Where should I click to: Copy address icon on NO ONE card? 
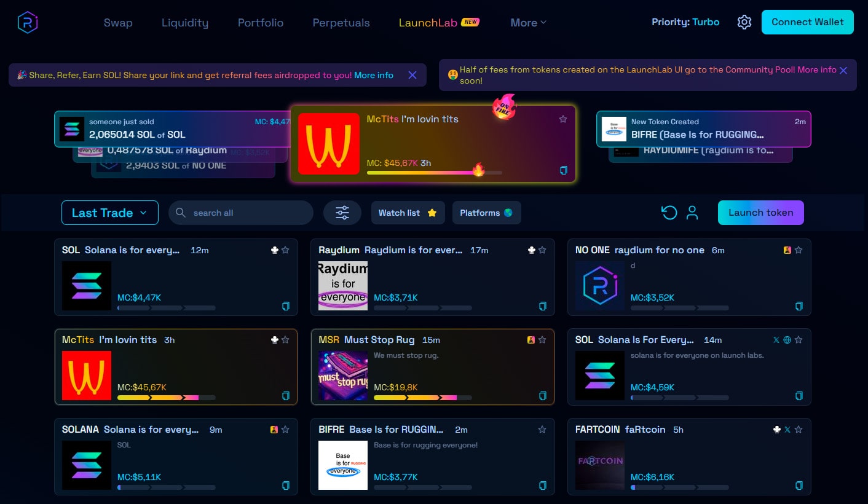click(799, 306)
